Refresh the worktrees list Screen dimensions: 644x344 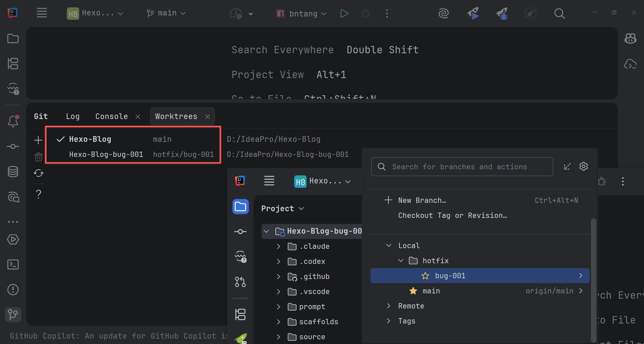(x=39, y=173)
